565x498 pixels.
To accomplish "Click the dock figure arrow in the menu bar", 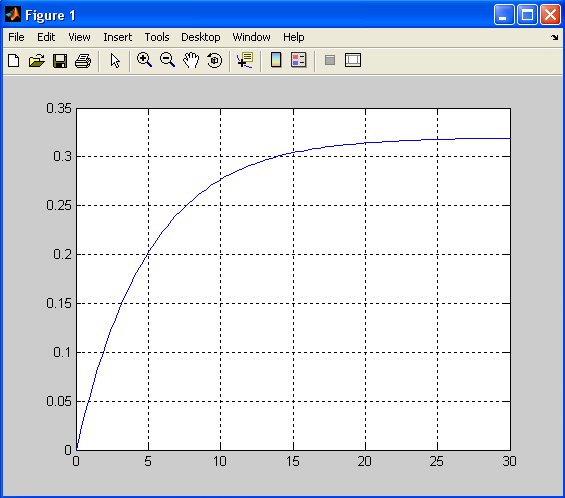I will click(x=555, y=37).
